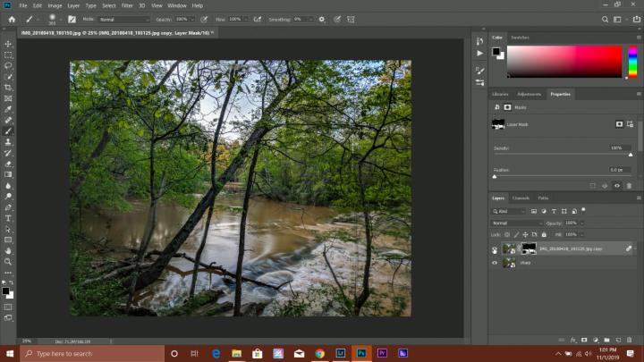Switch to the Channels tab

coord(521,198)
